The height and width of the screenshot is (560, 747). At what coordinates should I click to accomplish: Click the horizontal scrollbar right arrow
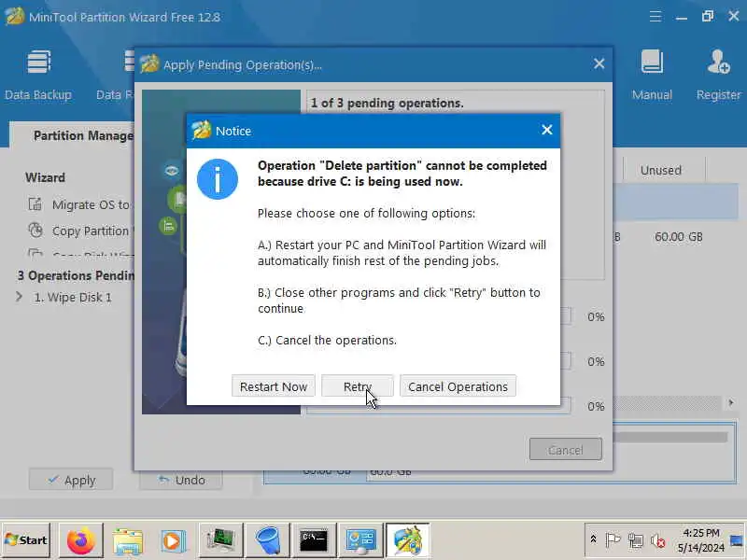coord(731,403)
